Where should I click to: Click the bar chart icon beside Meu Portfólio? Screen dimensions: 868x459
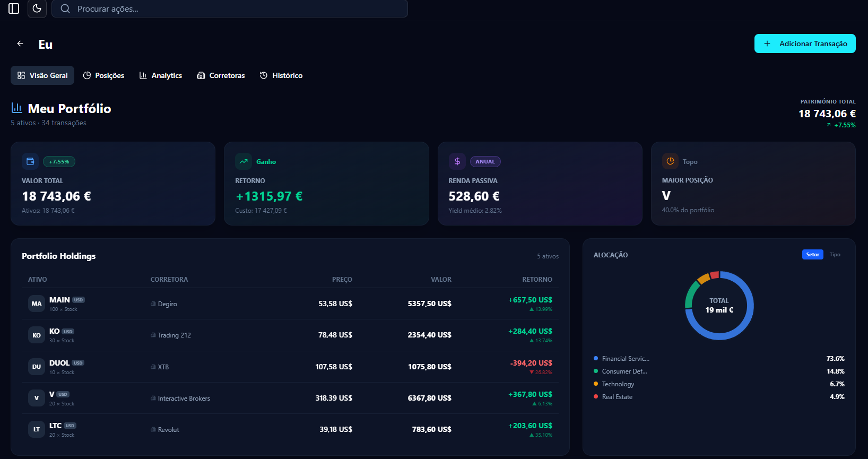pos(16,108)
